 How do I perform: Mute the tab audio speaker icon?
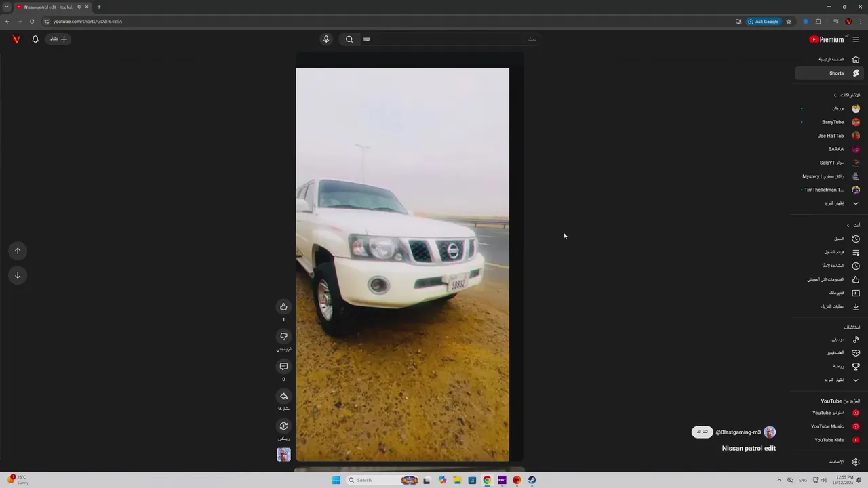click(79, 7)
